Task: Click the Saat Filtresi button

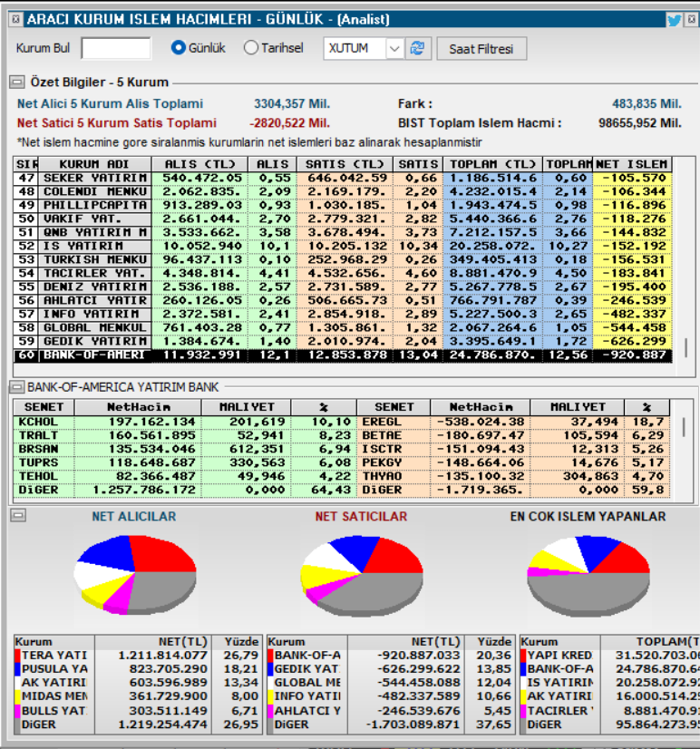Action: [x=481, y=49]
